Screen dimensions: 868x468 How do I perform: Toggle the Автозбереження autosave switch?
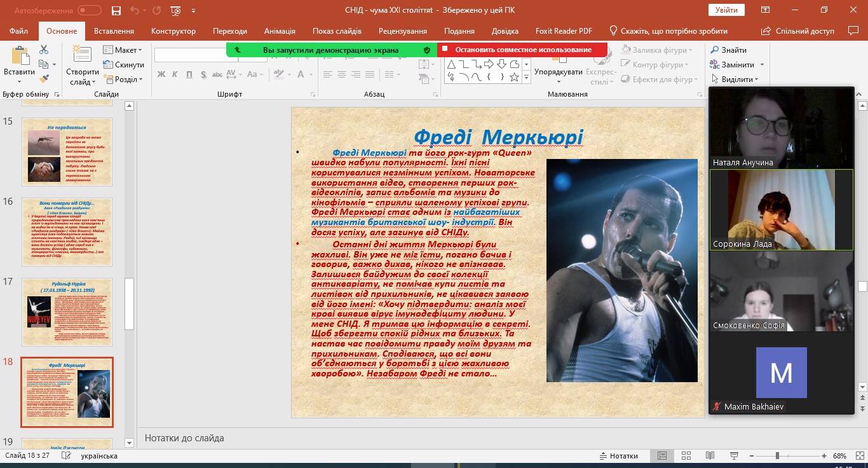(x=90, y=10)
